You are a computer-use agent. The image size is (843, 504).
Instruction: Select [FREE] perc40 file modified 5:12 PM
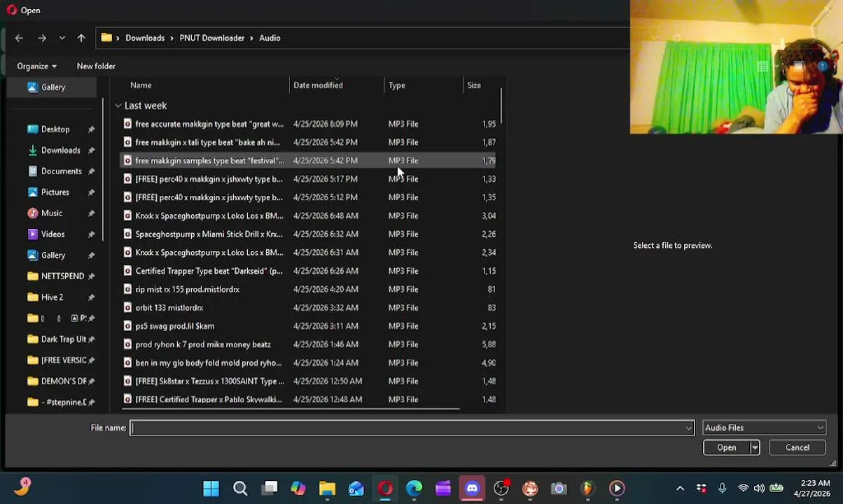(308, 197)
